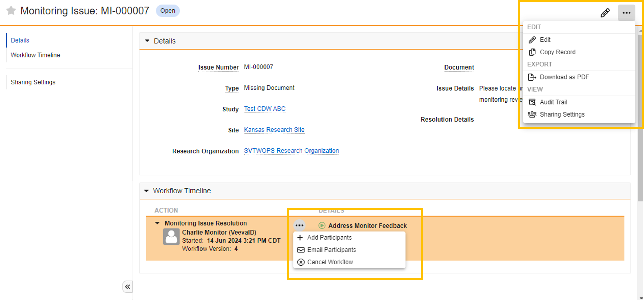Click Charlie Monitor's avatar thumbnail
Viewport: 644px width, 300px height.
click(171, 236)
